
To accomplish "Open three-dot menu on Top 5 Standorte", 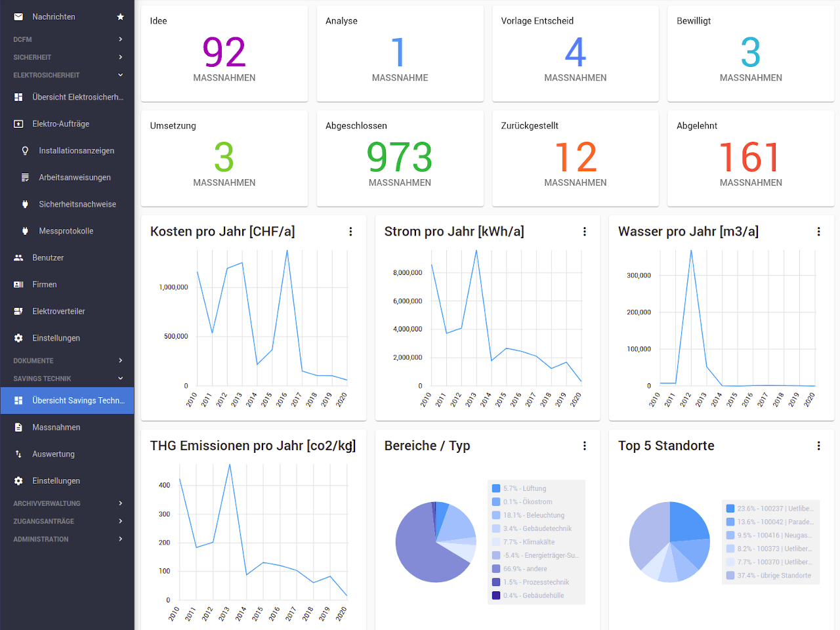I will [x=818, y=446].
